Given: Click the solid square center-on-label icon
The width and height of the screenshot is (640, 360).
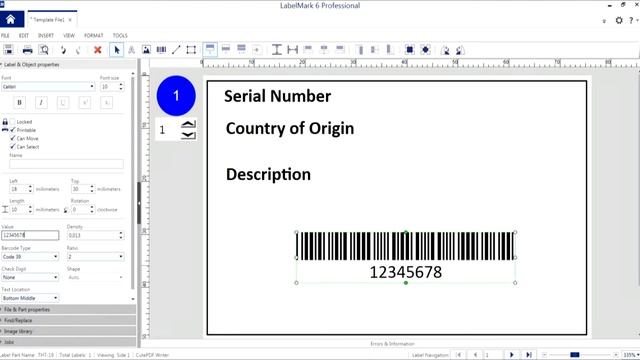Looking at the screenshot, I should 409,50.
